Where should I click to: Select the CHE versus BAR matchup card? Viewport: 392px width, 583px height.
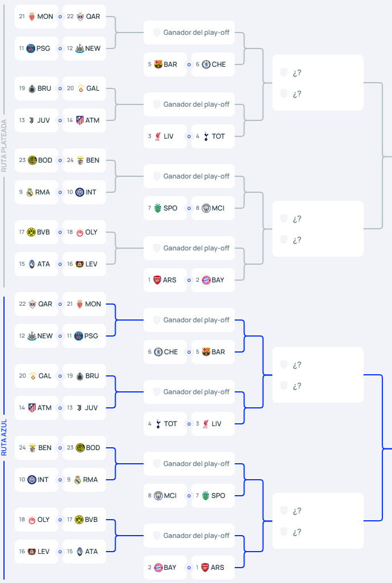point(189,351)
